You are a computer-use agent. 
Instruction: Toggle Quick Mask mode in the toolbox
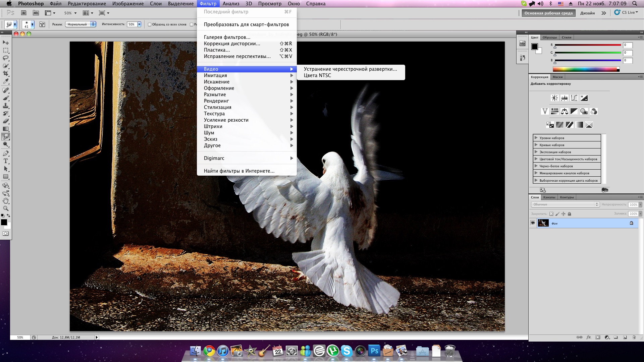[x=6, y=234]
